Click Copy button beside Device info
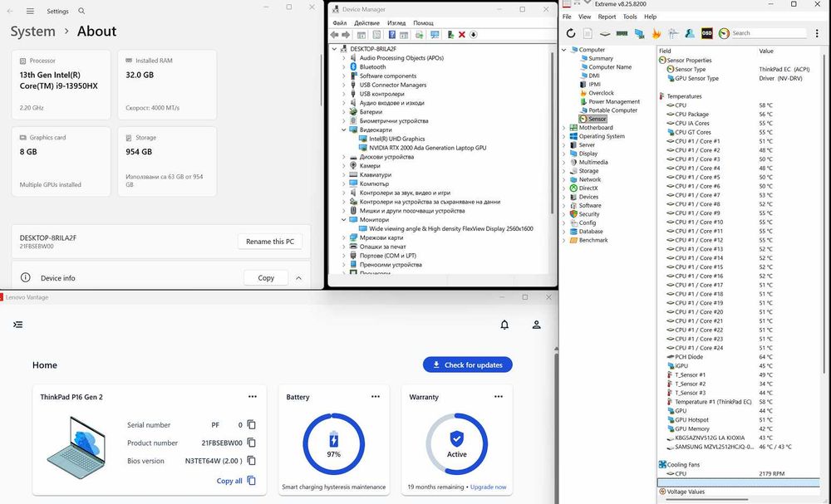 click(x=266, y=278)
